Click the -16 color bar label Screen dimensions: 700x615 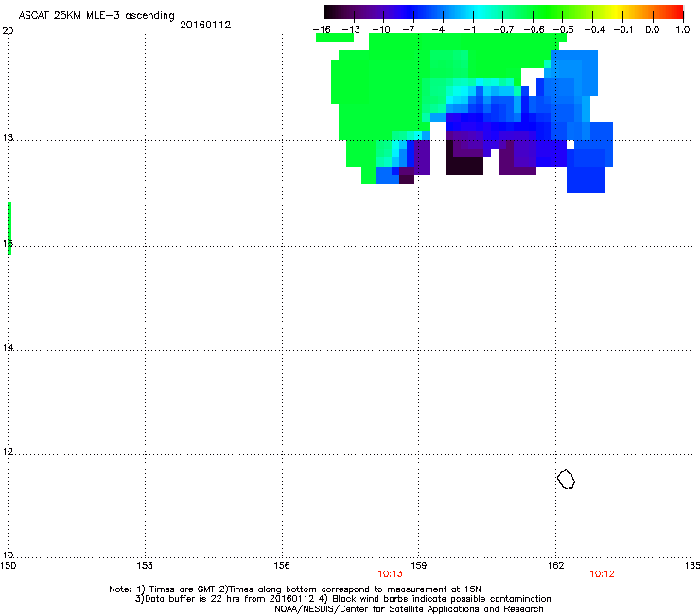[322, 30]
